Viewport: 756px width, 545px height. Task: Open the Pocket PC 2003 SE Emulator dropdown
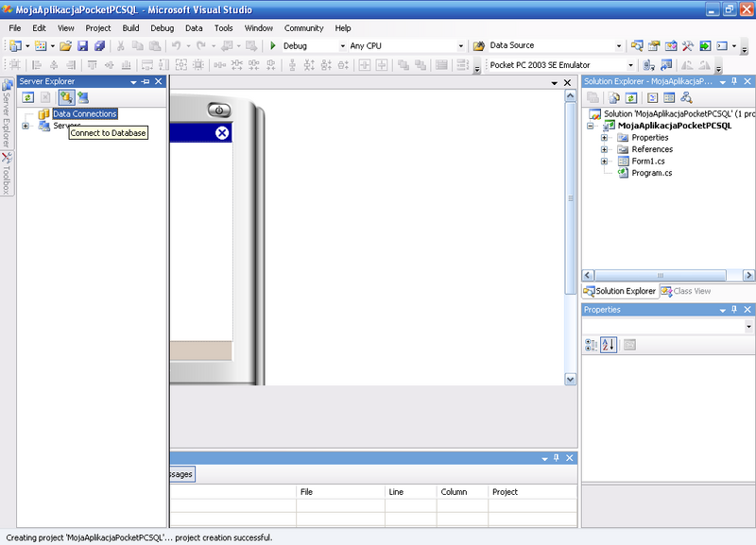[x=630, y=65]
